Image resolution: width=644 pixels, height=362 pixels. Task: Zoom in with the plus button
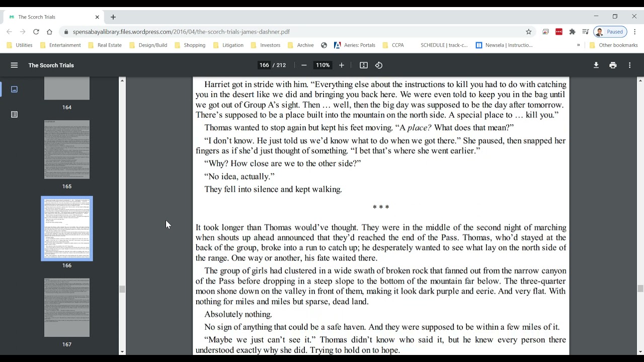pyautogui.click(x=342, y=65)
